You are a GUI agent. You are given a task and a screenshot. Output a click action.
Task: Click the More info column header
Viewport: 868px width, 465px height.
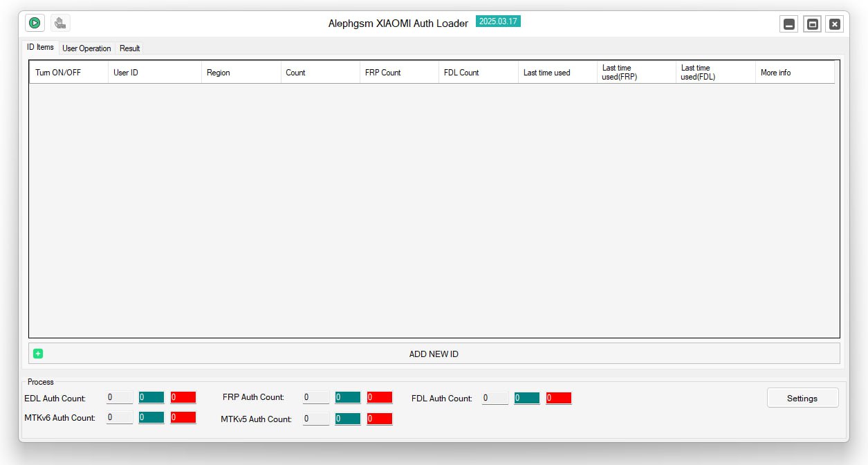click(x=795, y=72)
